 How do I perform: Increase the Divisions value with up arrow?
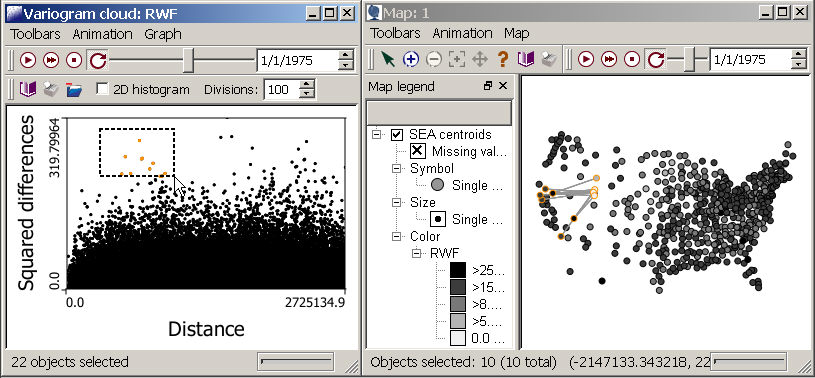tap(307, 84)
